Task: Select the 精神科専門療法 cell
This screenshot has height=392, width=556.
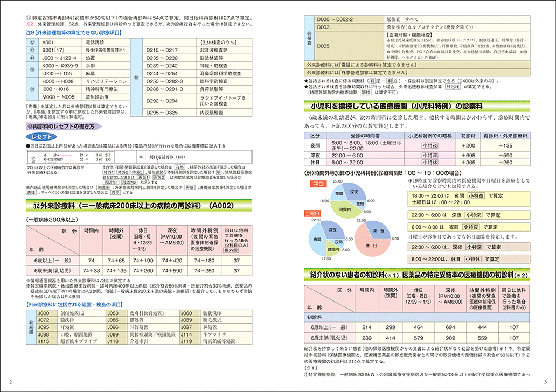Action: 106,89
